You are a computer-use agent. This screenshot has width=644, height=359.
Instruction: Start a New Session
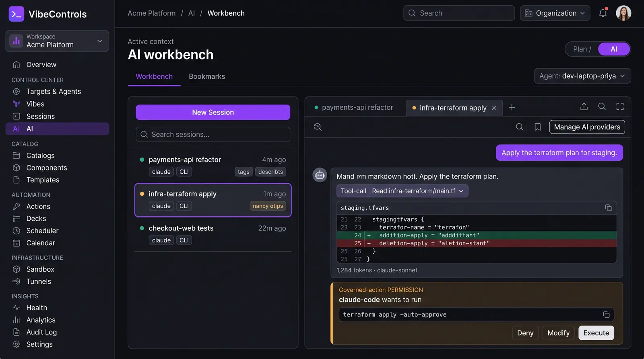pyautogui.click(x=213, y=112)
